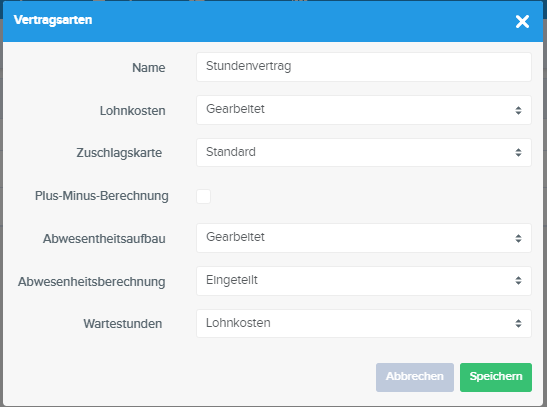Image resolution: width=547 pixels, height=407 pixels.
Task: Click the up-down arrows icon in the Lohnkosten field
Action: [x=518, y=111]
